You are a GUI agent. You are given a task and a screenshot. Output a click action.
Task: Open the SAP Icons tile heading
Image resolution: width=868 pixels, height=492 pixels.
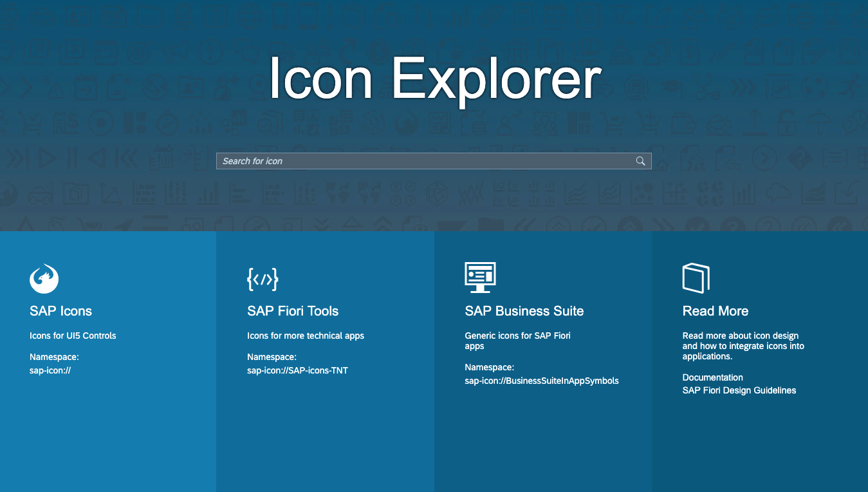pyautogui.click(x=60, y=311)
